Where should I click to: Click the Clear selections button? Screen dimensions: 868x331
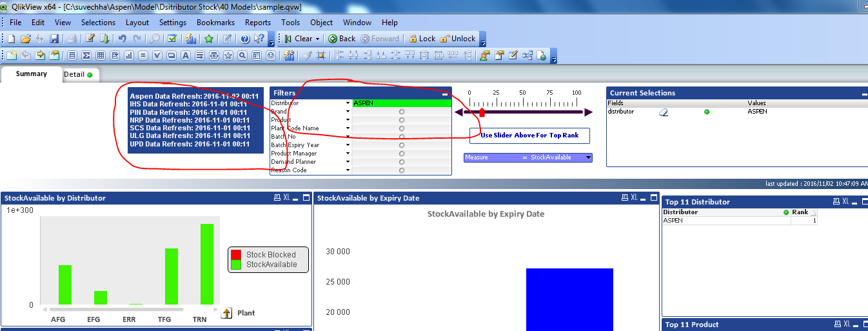click(x=299, y=39)
